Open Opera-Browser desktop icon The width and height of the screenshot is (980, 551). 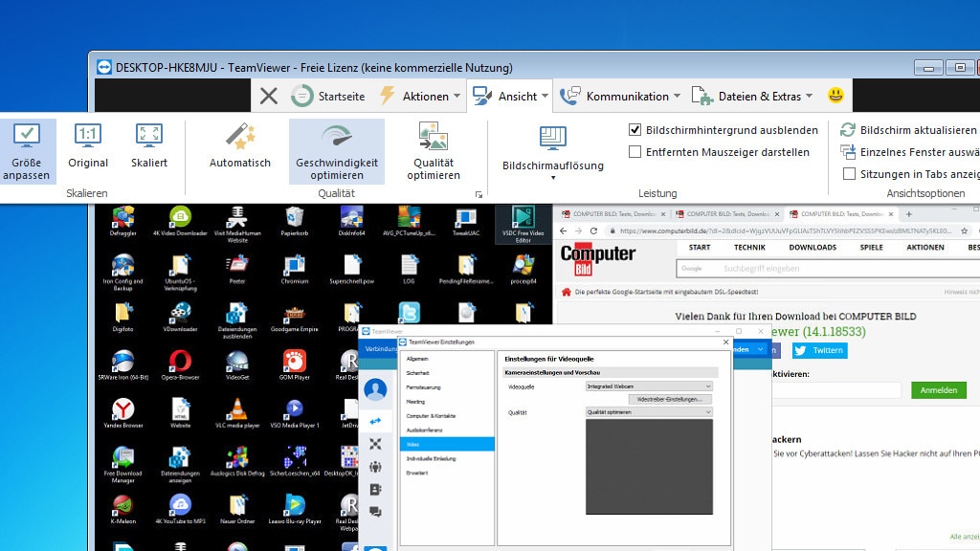pyautogui.click(x=180, y=365)
